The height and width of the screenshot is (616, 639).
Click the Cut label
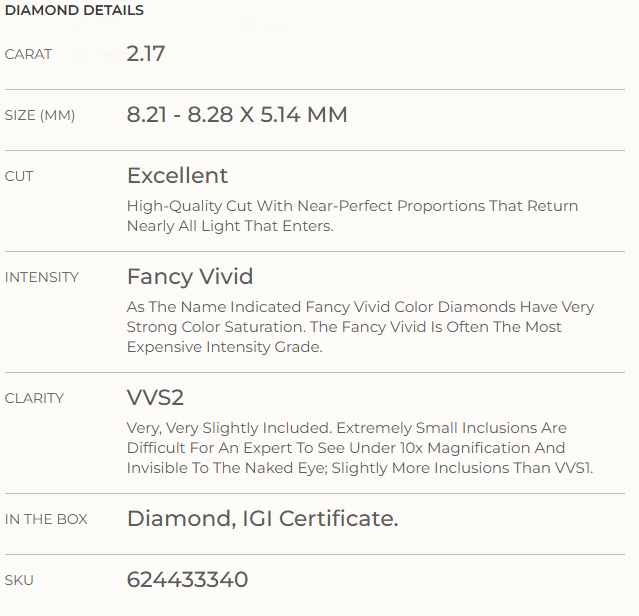click(x=19, y=176)
